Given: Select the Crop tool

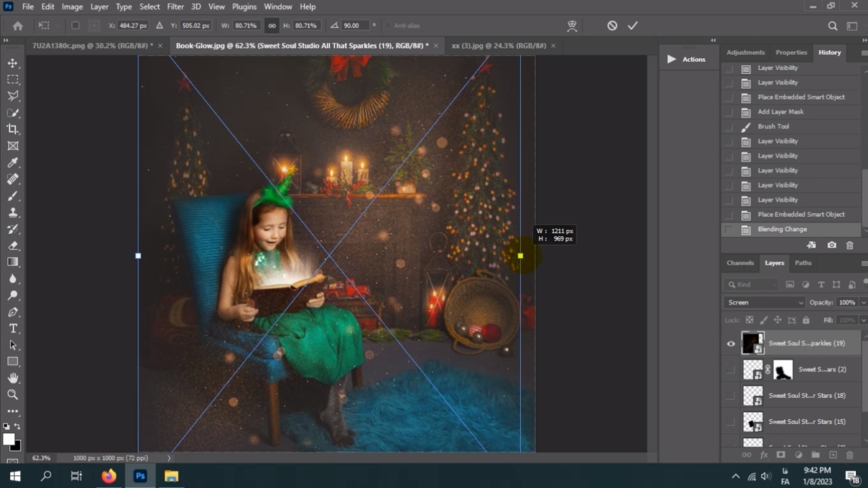Looking at the screenshot, I should pos(13,129).
